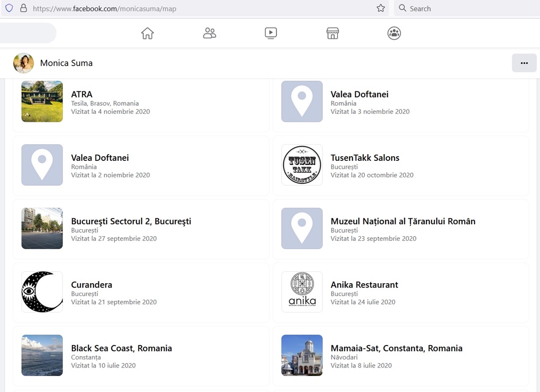Open the Watch video icon
This screenshot has width=540, height=392.
pyautogui.click(x=270, y=33)
